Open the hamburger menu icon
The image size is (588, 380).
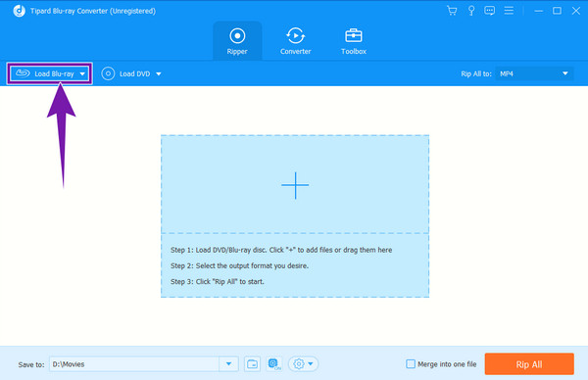(x=509, y=11)
